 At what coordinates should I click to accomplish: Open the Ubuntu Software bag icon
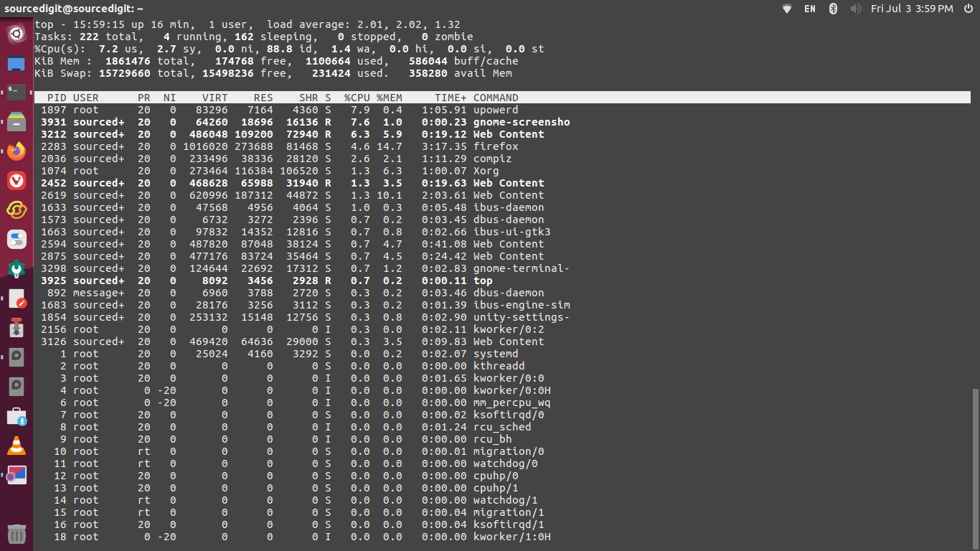tap(17, 416)
